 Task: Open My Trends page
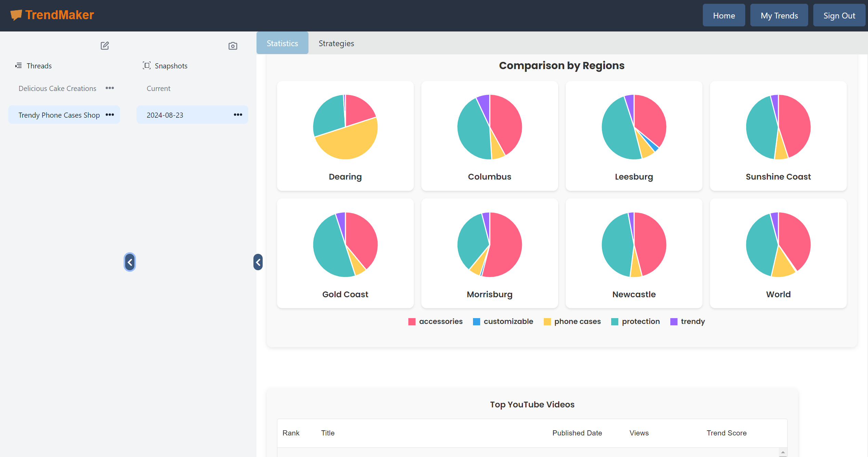tap(779, 15)
